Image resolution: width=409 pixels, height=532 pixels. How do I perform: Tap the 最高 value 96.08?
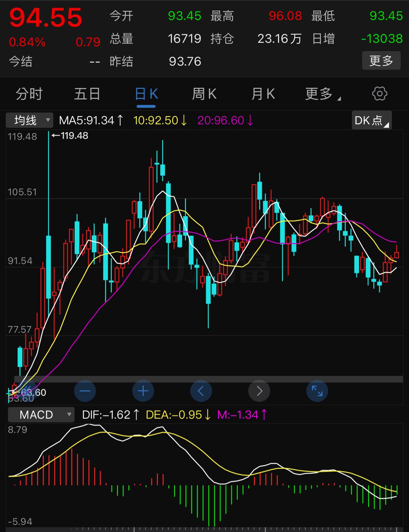pyautogui.click(x=285, y=16)
